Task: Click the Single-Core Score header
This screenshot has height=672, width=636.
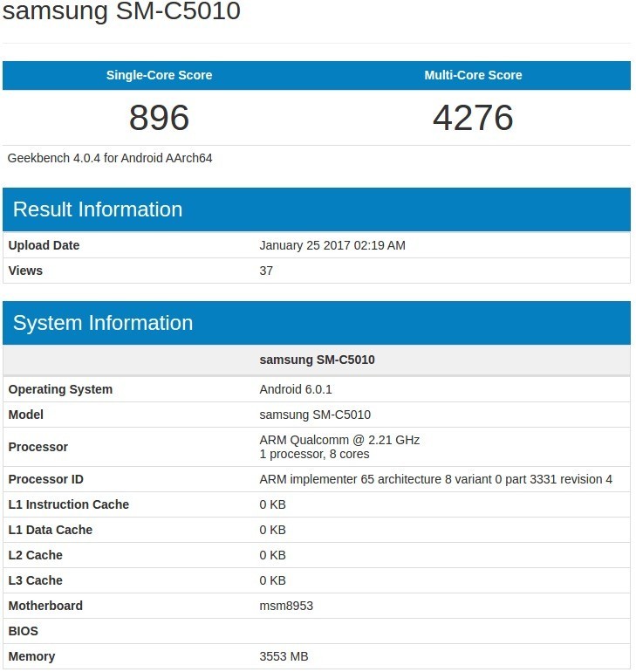Action: pyautogui.click(x=159, y=75)
